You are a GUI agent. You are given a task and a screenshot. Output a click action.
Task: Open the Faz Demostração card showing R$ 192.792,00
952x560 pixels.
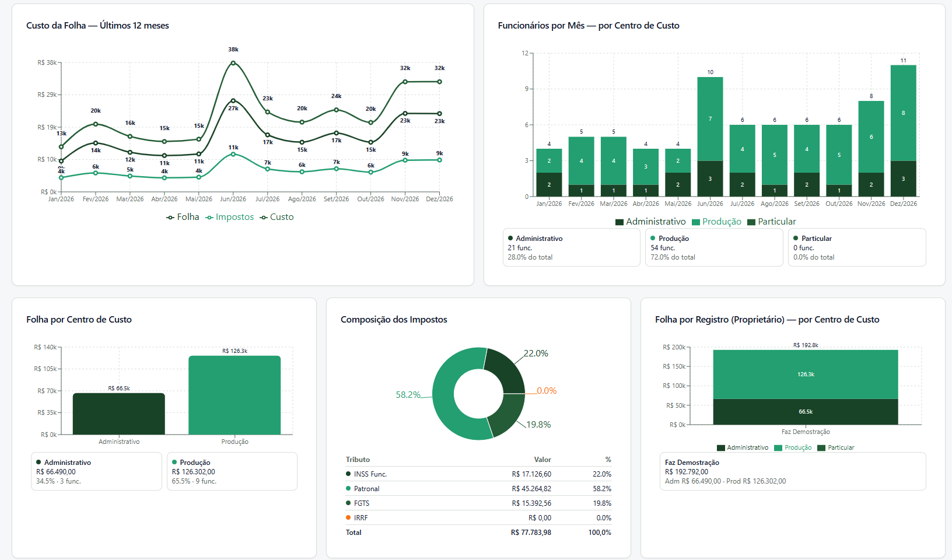click(793, 471)
